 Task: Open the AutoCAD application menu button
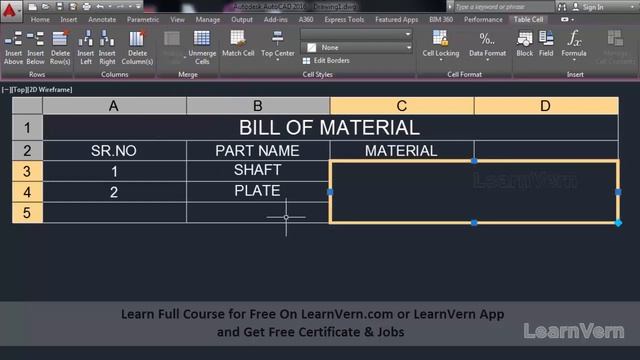pyautogui.click(x=10, y=10)
